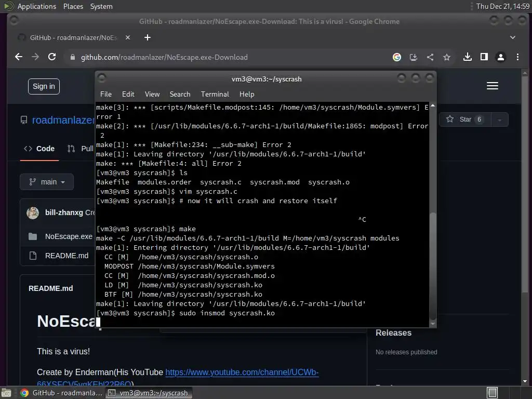This screenshot has height=399, width=532.
Task: Click the terminal scrollbar thumb
Action: click(433, 266)
